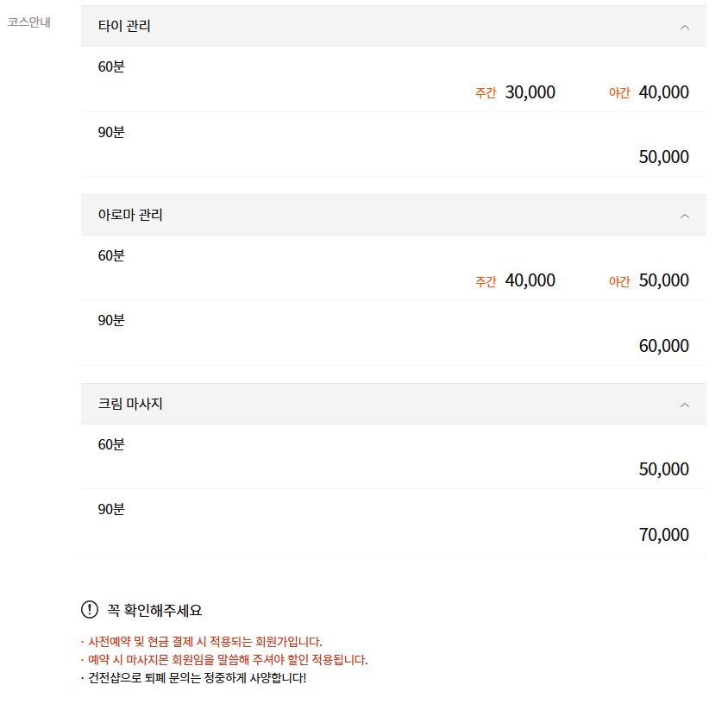Image resolution: width=728 pixels, height=710 pixels.
Task: Click the 30,000 daytime price for 타이 관리
Action: 530,92
